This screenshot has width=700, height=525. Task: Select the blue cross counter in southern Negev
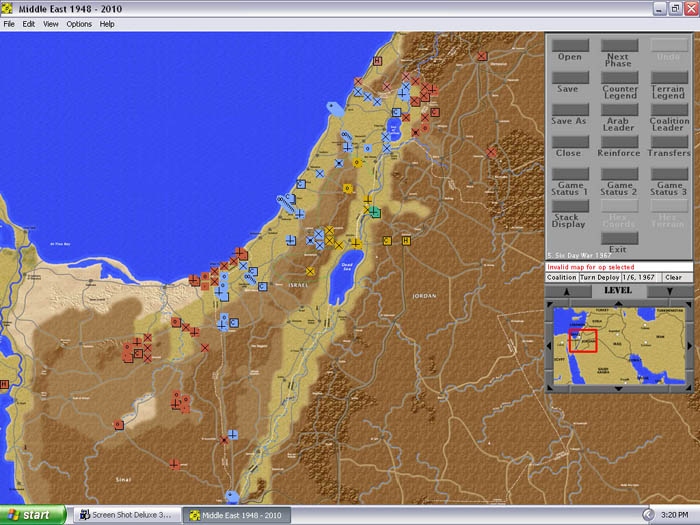click(x=233, y=434)
